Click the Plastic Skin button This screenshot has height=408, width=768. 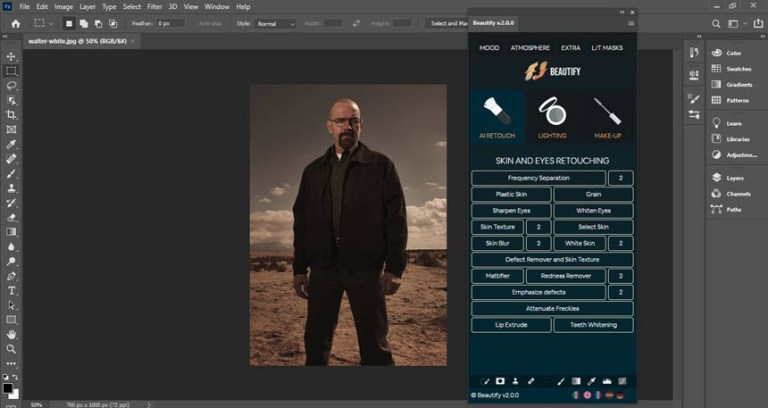[x=511, y=194]
